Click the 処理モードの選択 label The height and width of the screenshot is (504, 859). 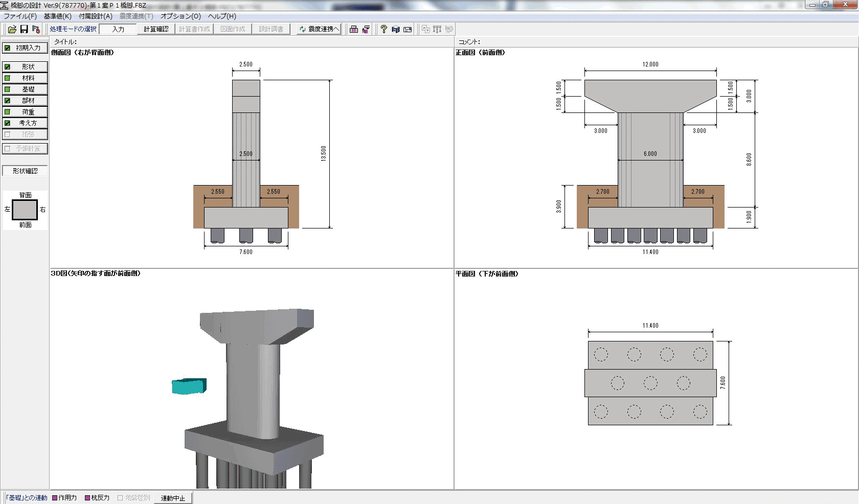point(73,29)
